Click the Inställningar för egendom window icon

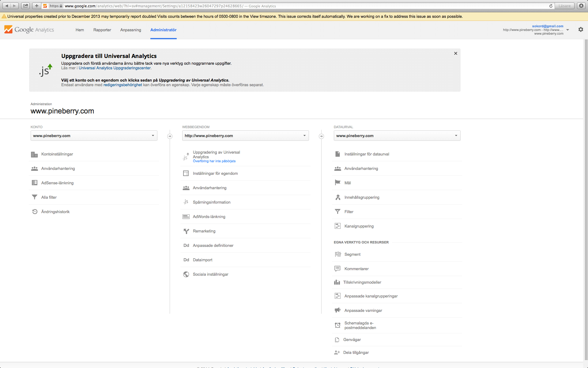tap(186, 174)
